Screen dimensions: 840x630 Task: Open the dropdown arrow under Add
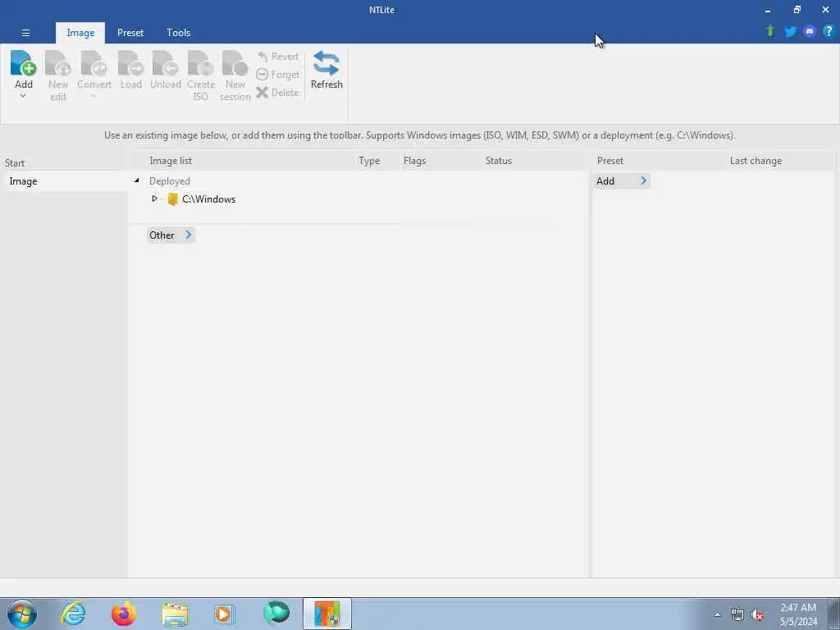(23, 97)
